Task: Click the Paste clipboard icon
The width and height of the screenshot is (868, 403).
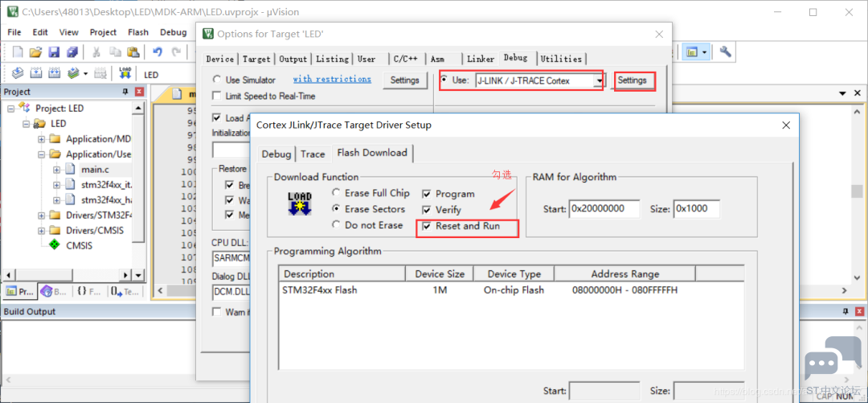Action: tap(133, 52)
